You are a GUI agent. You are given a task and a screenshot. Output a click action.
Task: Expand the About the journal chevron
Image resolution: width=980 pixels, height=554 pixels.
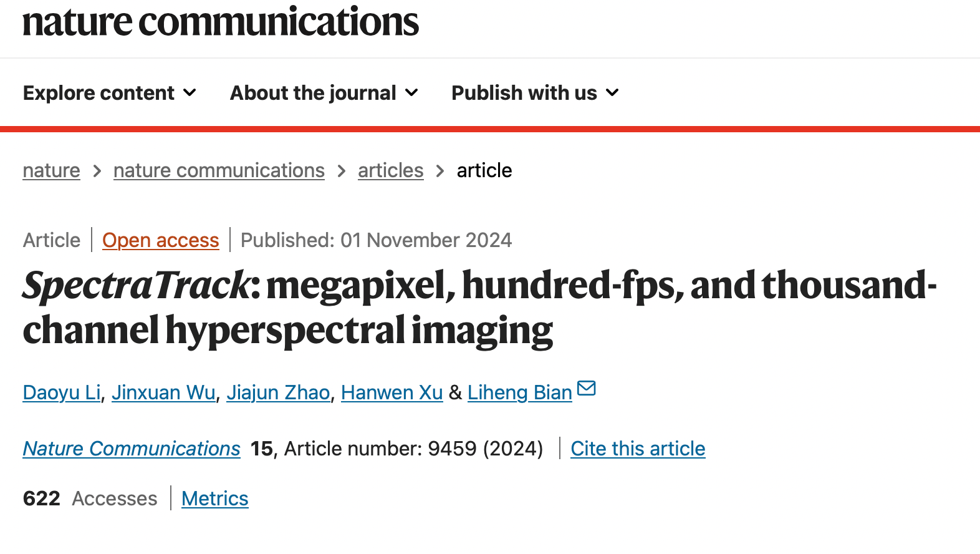click(x=411, y=93)
